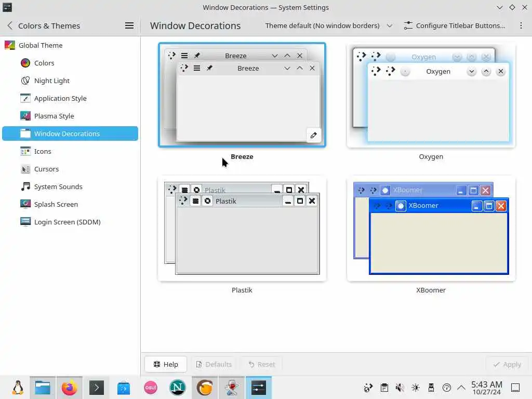Image resolution: width=532 pixels, height=399 pixels.
Task: Open Night Light settings
Action: pos(71,81)
